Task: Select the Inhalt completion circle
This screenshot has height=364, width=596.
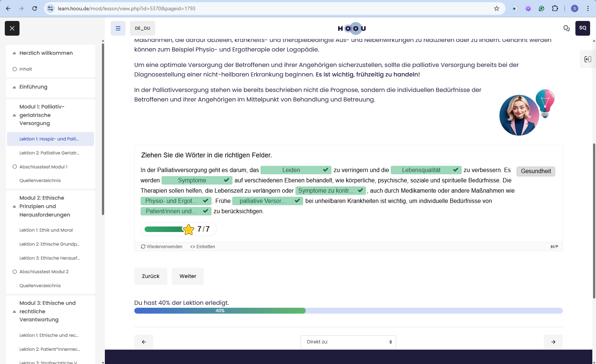Action: [x=15, y=69]
